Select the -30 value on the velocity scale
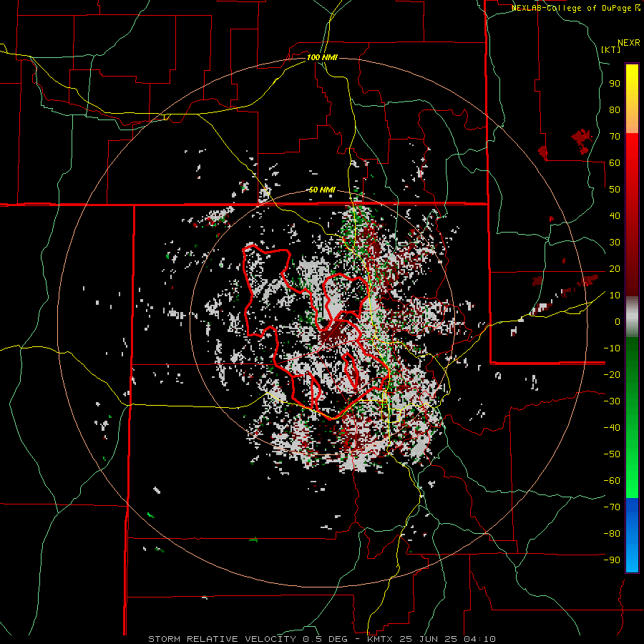644x644 pixels. click(x=612, y=401)
